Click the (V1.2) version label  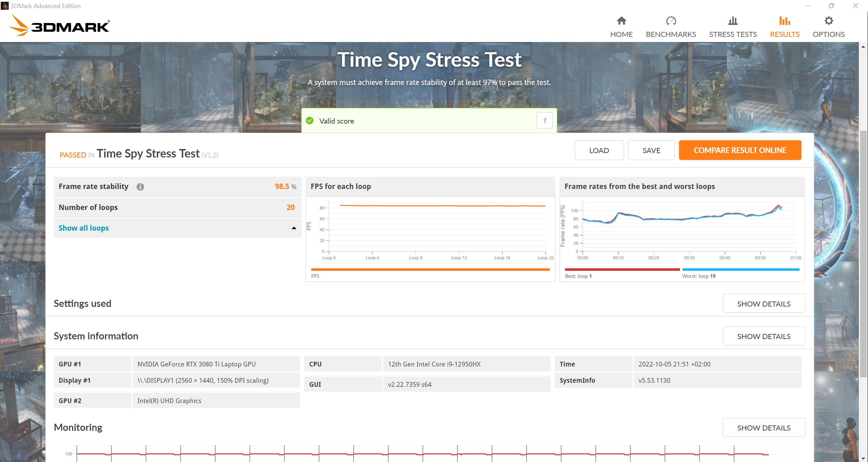tap(210, 155)
